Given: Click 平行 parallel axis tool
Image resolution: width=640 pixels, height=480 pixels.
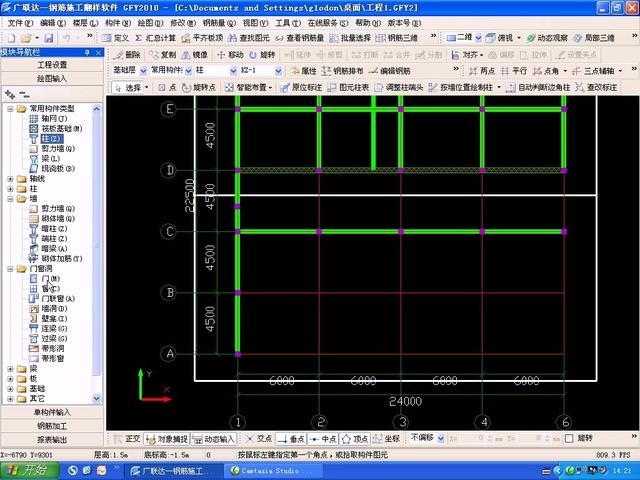Looking at the screenshot, I should pos(513,71).
